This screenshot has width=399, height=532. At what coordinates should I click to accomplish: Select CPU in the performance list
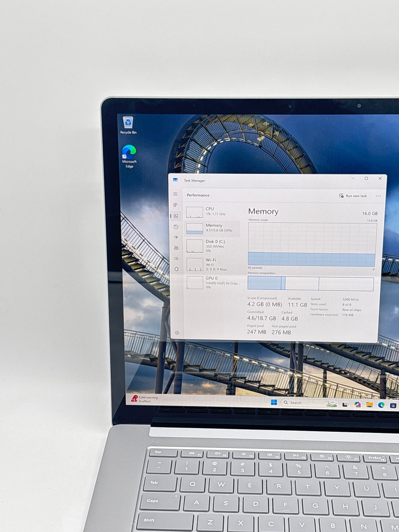[212, 212]
